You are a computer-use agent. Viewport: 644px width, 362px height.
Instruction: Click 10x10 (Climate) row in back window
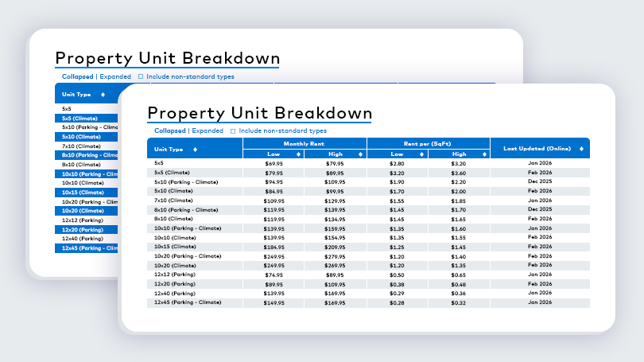(86, 183)
